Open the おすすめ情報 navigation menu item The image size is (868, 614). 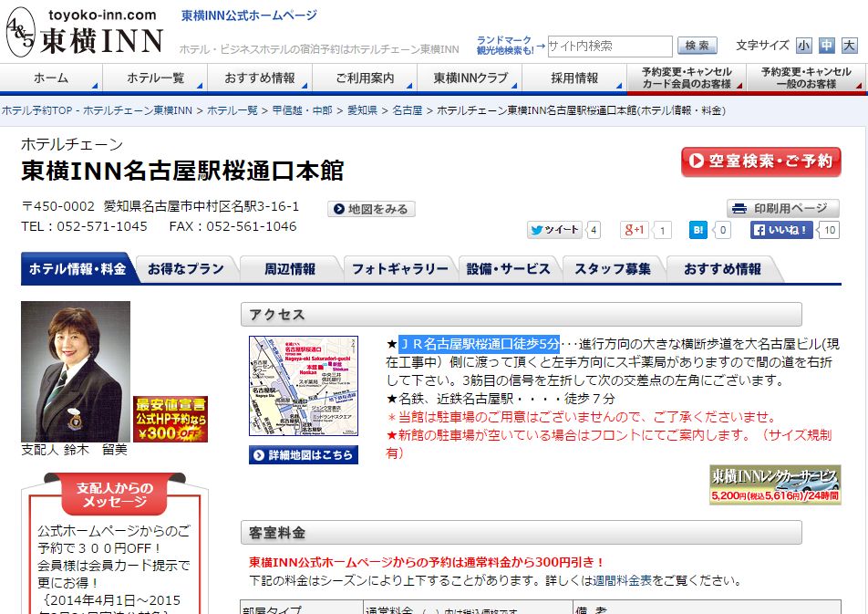pyautogui.click(x=260, y=78)
